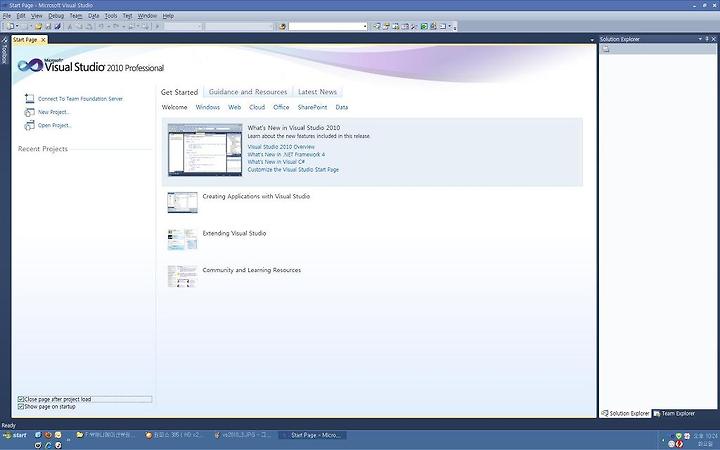This screenshot has width=720, height=450.
Task: Expand the New Project icon dropdown arrow
Action: point(17,27)
